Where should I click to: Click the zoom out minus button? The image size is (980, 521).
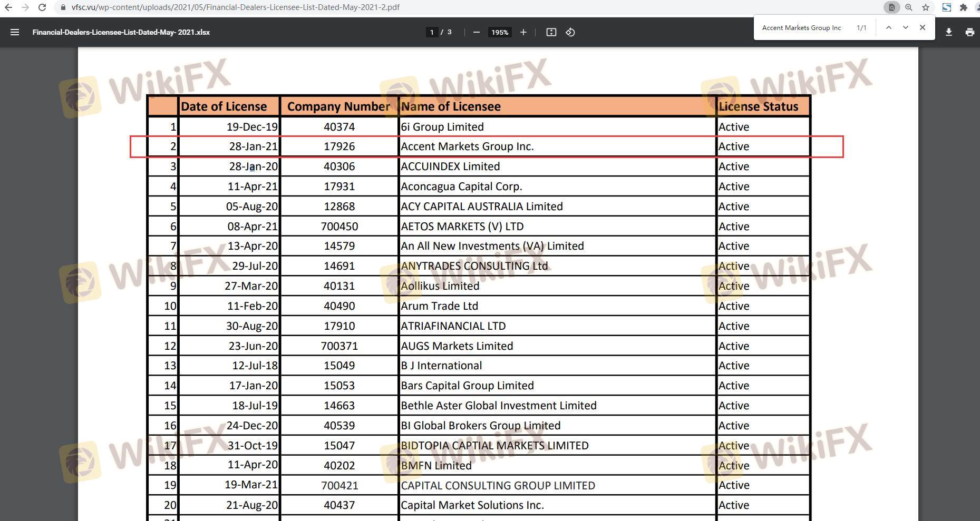[477, 32]
